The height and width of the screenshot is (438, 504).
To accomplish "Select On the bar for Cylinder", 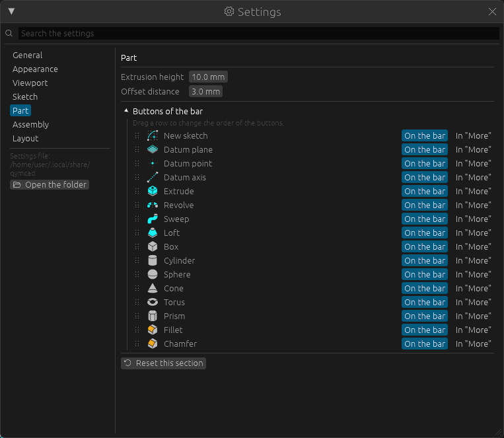I will click(x=425, y=260).
